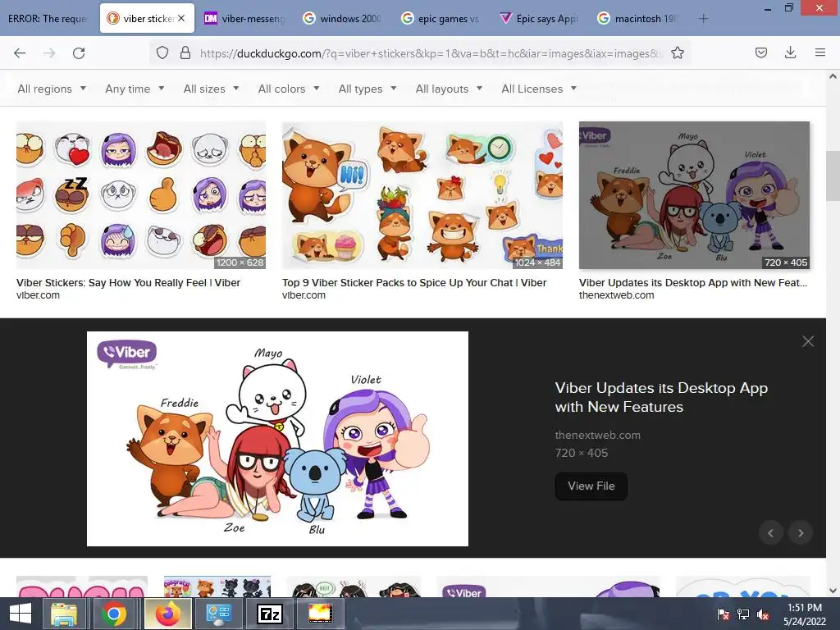Click the View File button

pyautogui.click(x=591, y=486)
